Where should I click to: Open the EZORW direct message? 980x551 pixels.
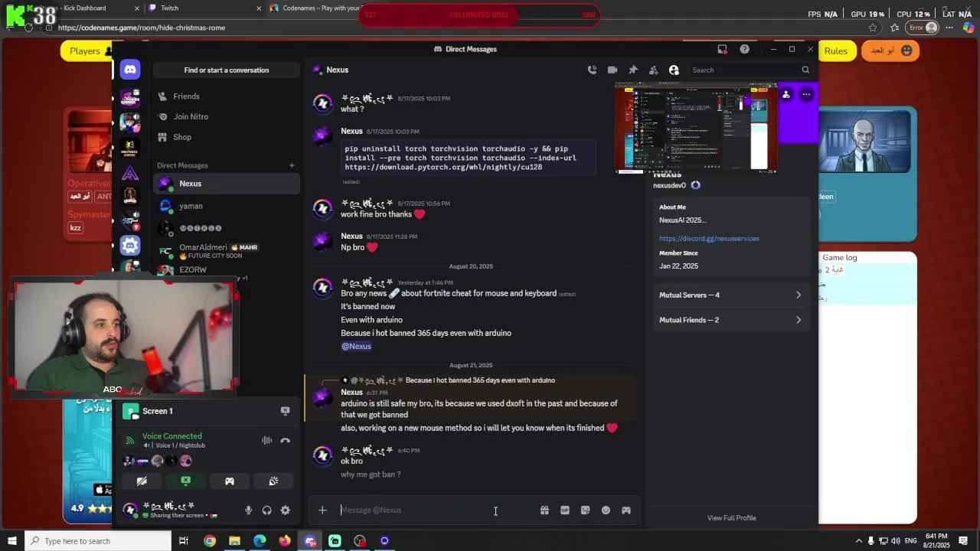point(227,269)
